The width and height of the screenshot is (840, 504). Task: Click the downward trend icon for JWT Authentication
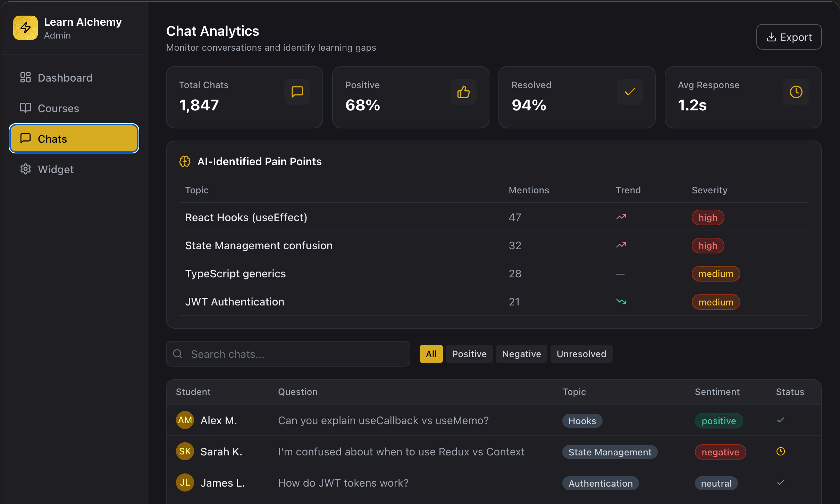coord(621,302)
